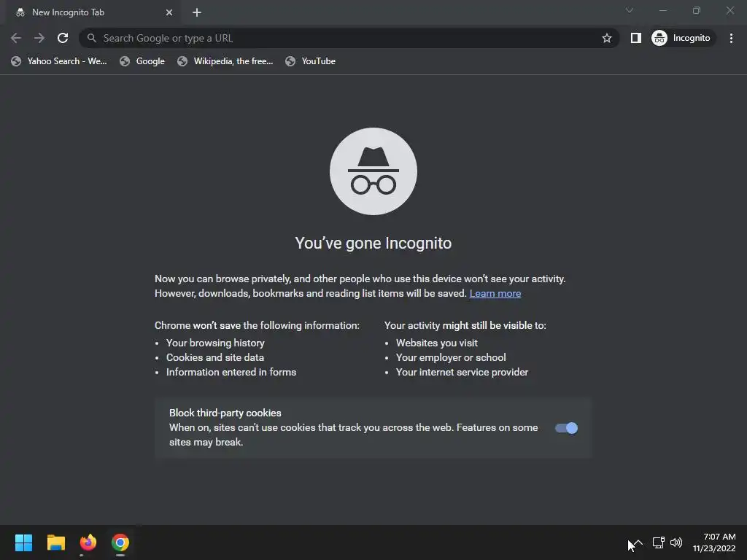Open the side panel icon

click(635, 38)
